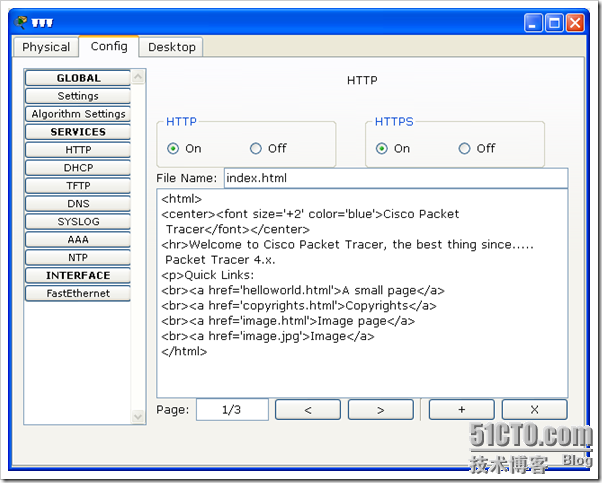Maximize the Packet Tracer window
This screenshot has width=602, height=483.
[x=554, y=23]
